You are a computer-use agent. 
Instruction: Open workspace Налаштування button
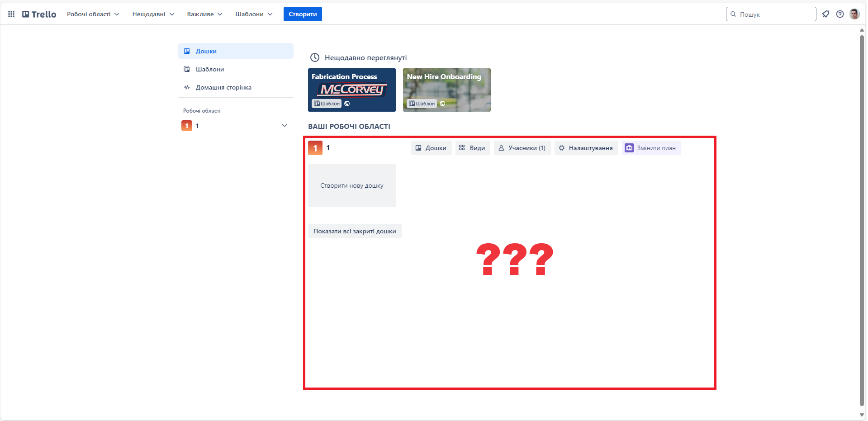586,148
